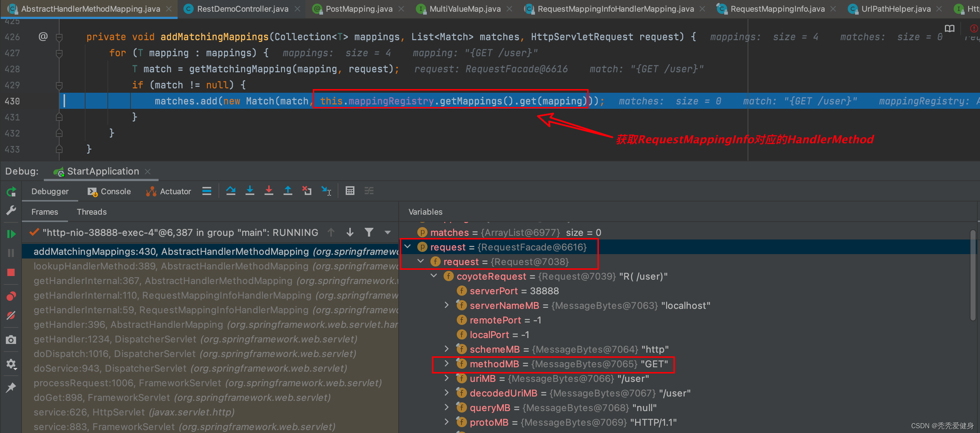Expand the decodedUriMB variable
This screenshot has width=980, height=433.
point(447,392)
